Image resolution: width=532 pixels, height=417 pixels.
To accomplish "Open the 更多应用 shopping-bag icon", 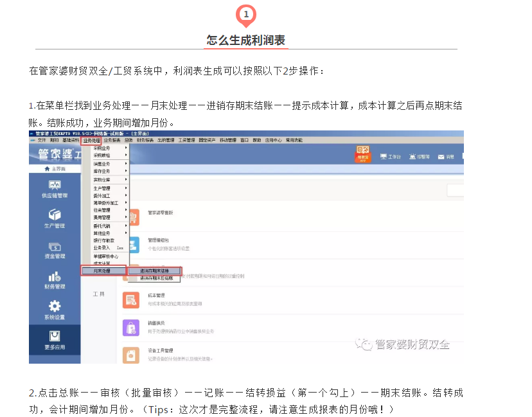I will click(x=55, y=336).
